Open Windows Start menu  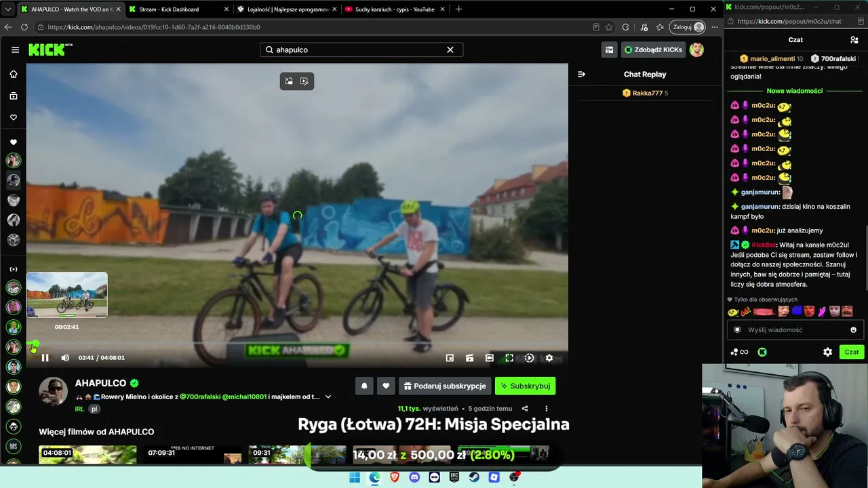pyautogui.click(x=355, y=477)
